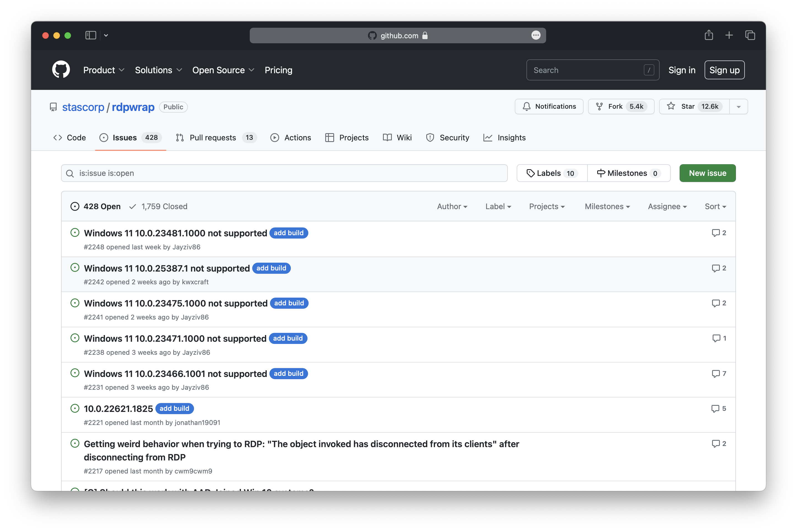This screenshot has width=797, height=532.
Task: Click the Sign up button
Action: (724, 70)
